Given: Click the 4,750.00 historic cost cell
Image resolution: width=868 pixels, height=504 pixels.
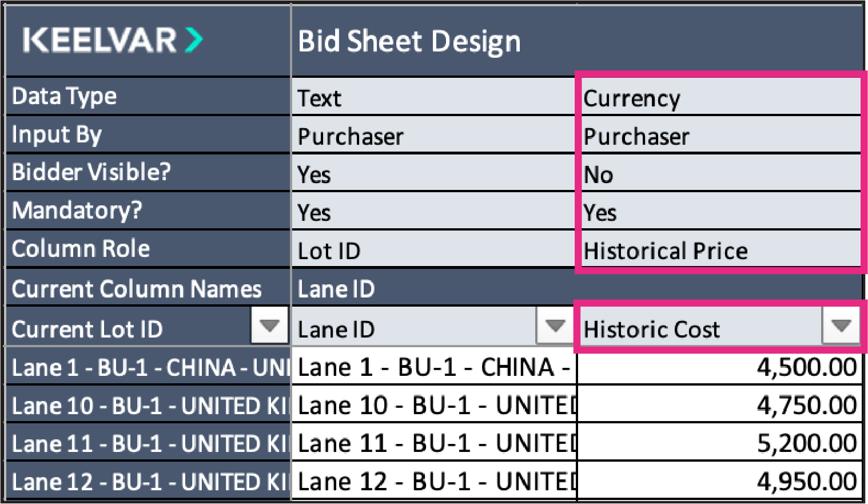Looking at the screenshot, I should pos(720,404).
